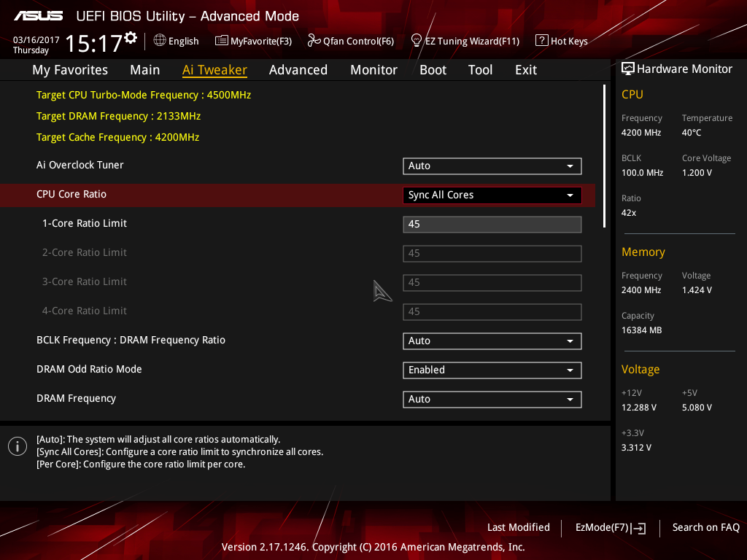Click the Hardware Monitor screen icon
747x560 pixels.
tap(628, 69)
